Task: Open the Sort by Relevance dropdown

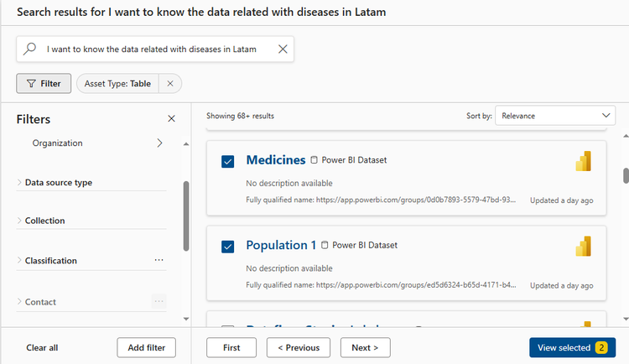Action: tap(555, 116)
